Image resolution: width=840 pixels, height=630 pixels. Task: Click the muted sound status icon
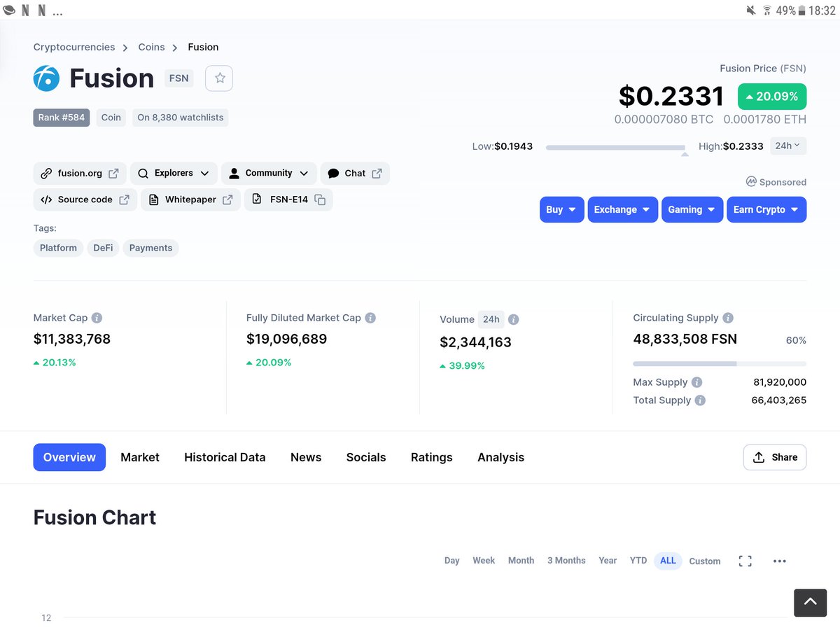pyautogui.click(x=751, y=10)
